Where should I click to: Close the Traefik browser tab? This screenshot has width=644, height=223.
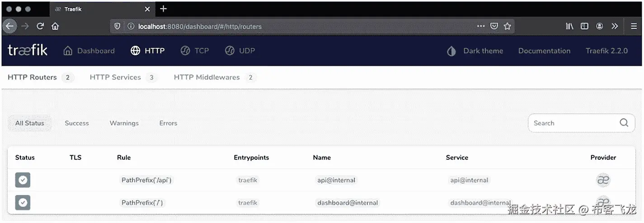[x=148, y=9]
